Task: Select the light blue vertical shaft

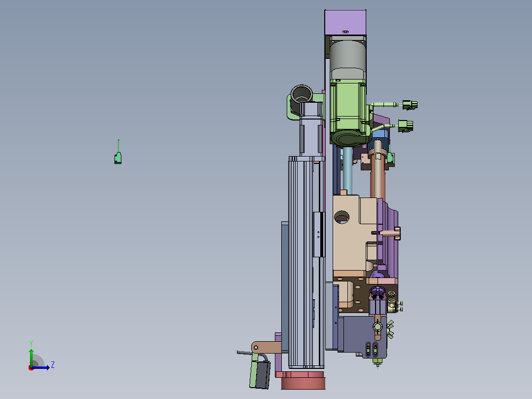Action: click(347, 170)
